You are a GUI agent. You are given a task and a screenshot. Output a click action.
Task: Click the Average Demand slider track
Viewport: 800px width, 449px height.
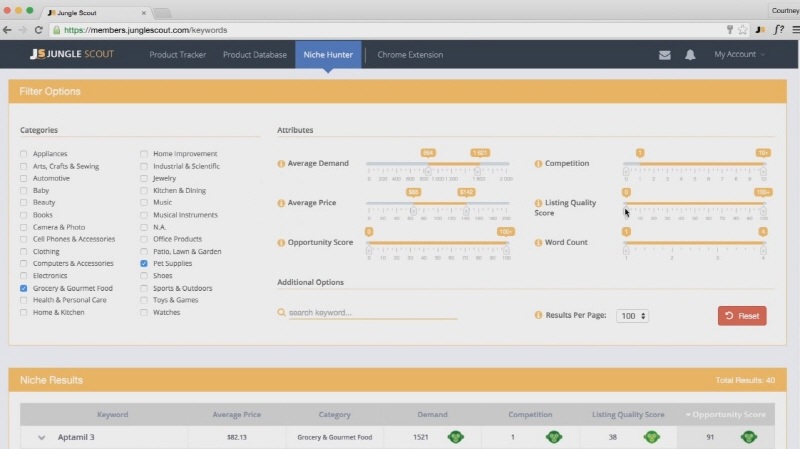pos(438,164)
